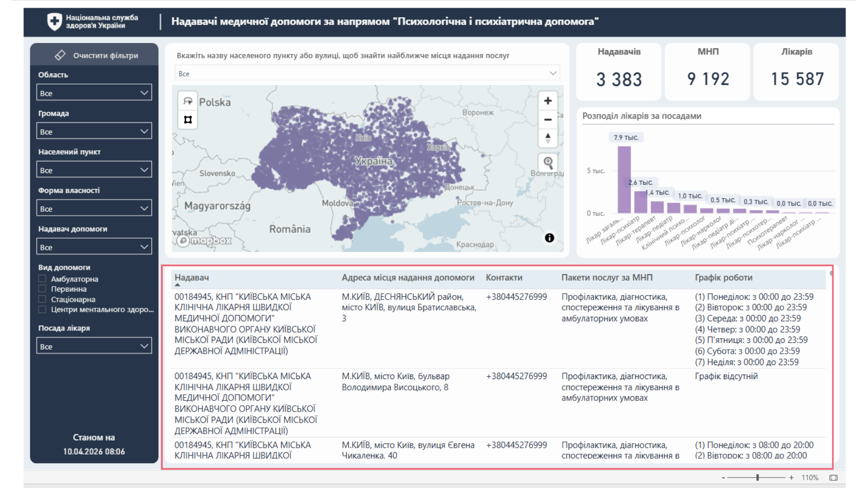Viewport: 868px width, 488px height.
Task: Click the schedule line (7) Неділя: з 00:00 до 23:59
Action: coord(747,362)
